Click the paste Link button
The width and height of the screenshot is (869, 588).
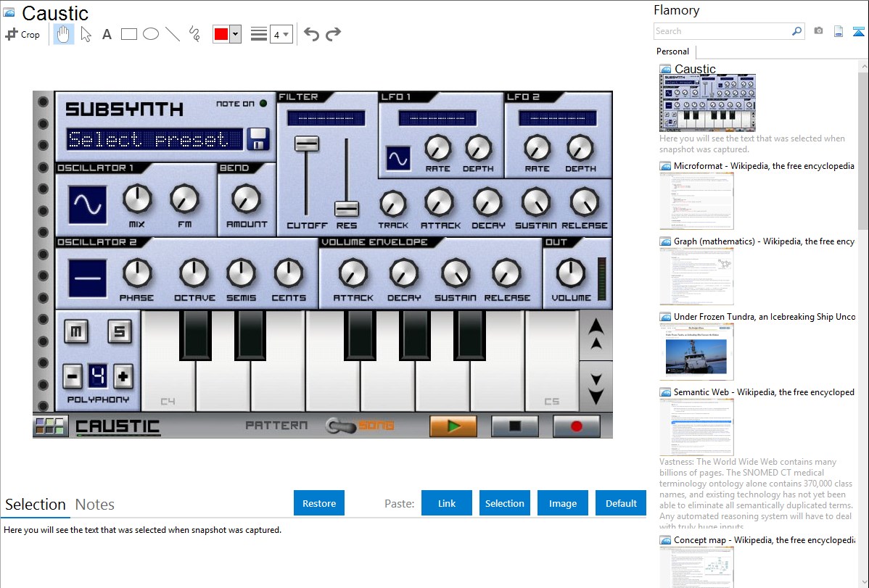pyautogui.click(x=447, y=503)
